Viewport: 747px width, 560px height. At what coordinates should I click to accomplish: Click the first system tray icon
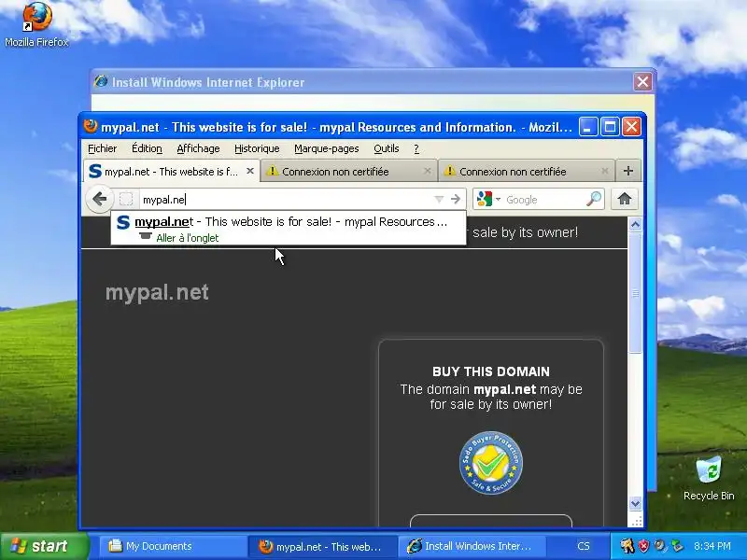(627, 546)
